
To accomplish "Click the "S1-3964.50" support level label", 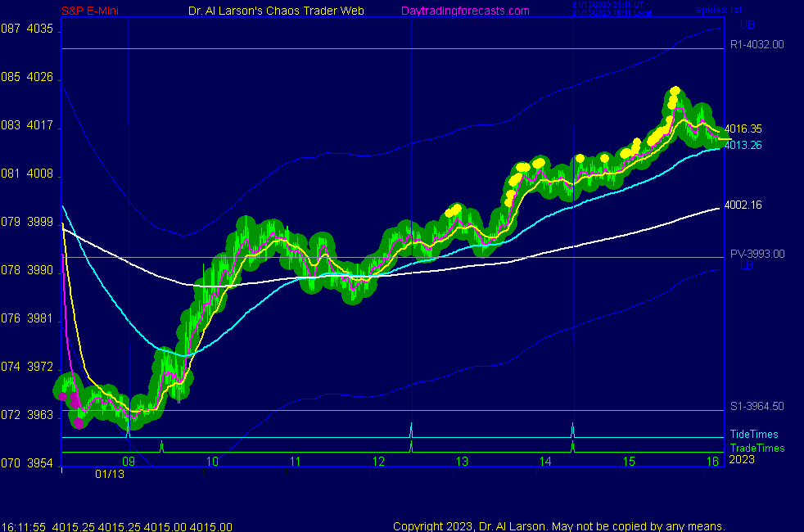I will coord(757,407).
